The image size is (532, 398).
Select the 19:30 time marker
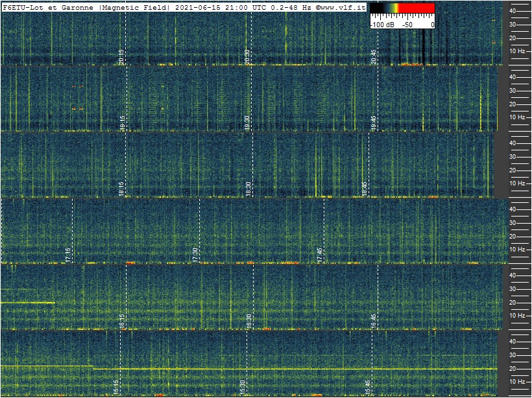coord(248,123)
